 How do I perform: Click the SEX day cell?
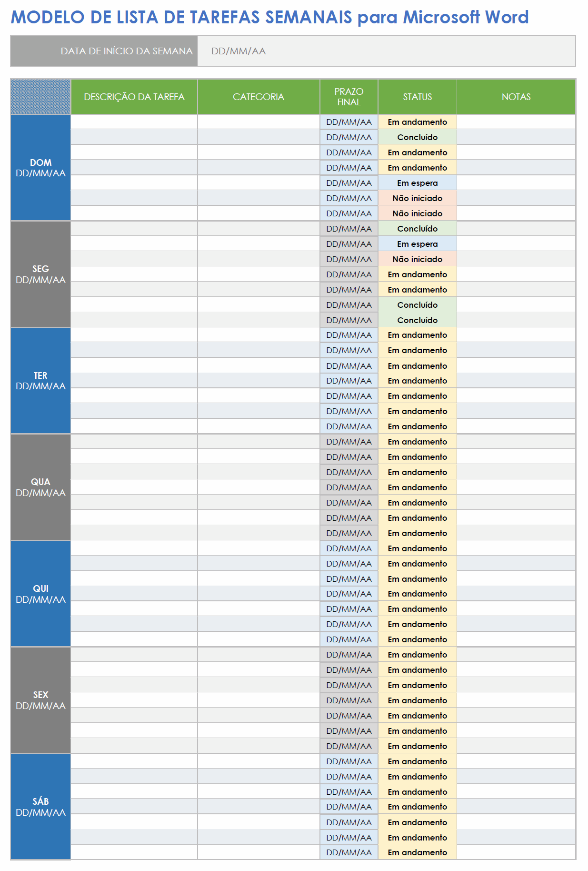click(40, 700)
